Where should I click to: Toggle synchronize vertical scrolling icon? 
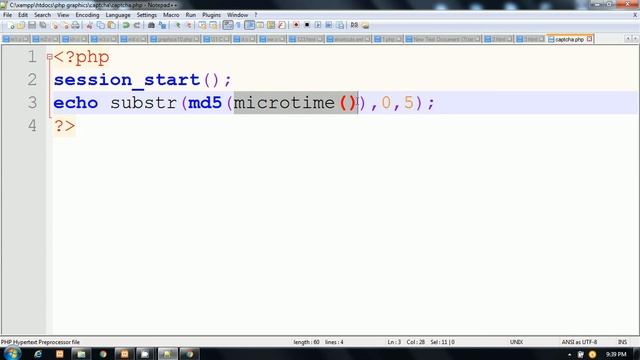click(x=202, y=25)
